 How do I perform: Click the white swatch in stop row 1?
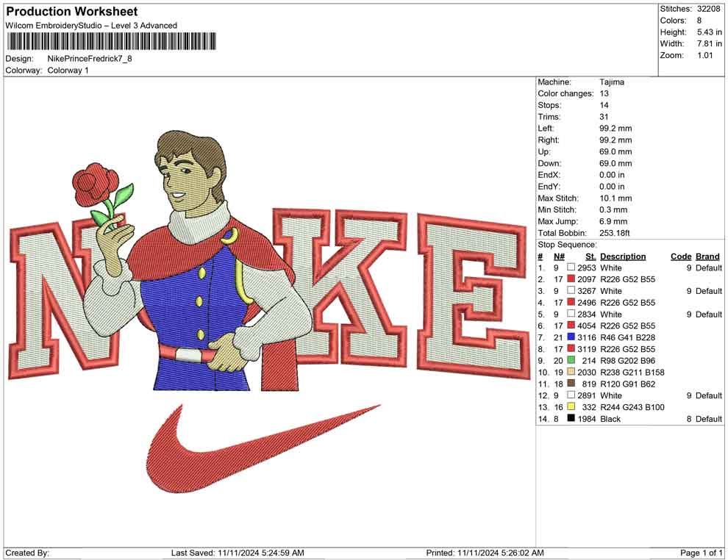tap(571, 268)
